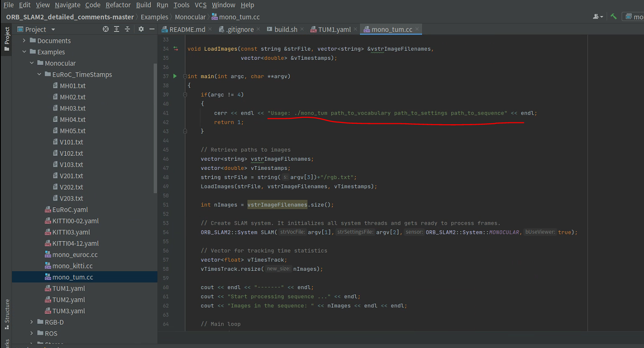Click the green Build hammer icon

[x=614, y=16]
